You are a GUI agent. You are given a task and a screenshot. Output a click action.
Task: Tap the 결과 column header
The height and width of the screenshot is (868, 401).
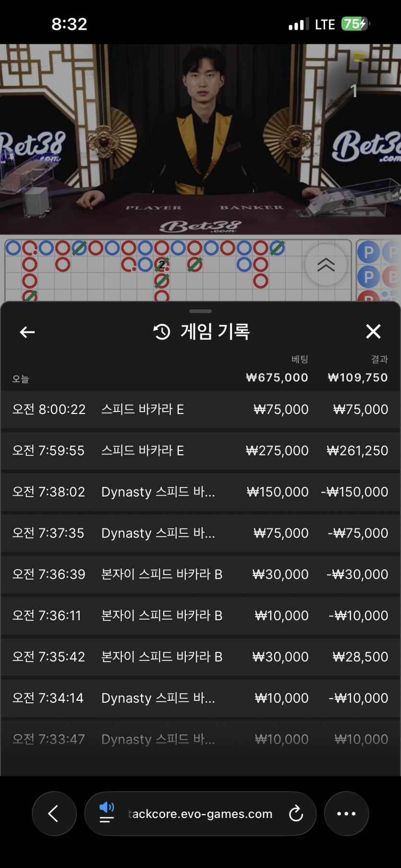tap(379, 359)
